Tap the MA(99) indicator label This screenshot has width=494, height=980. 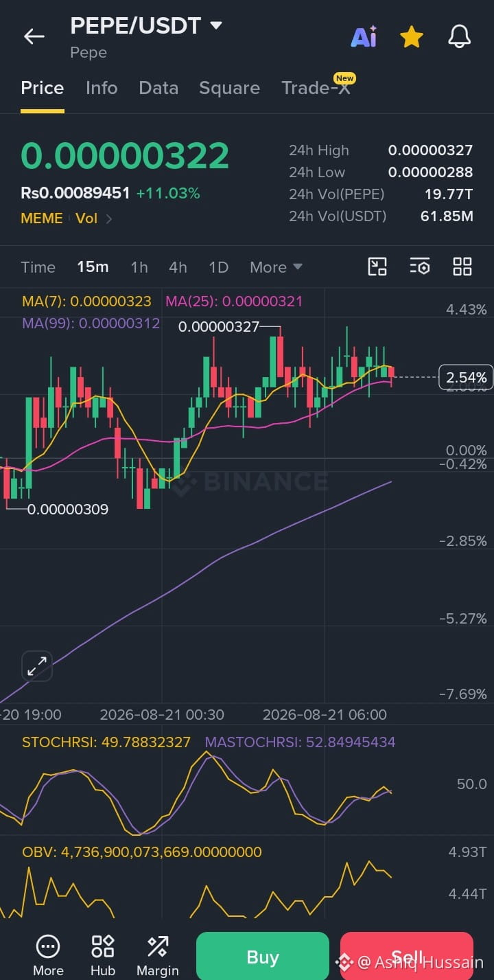tap(91, 323)
